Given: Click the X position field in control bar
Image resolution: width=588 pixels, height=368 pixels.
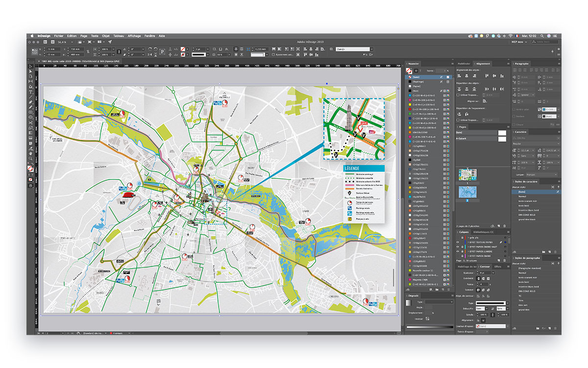Looking at the screenshot, I should [x=53, y=49].
